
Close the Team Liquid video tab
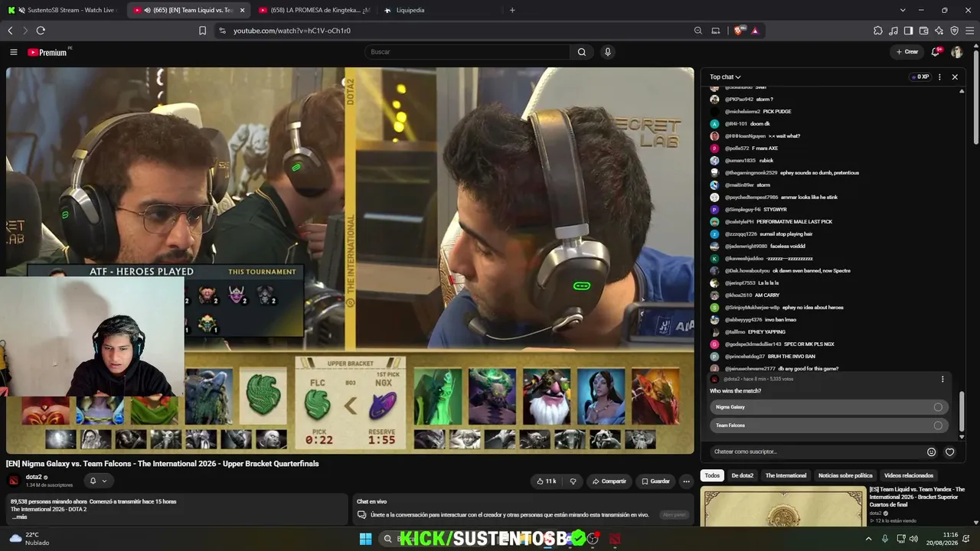pos(243,10)
